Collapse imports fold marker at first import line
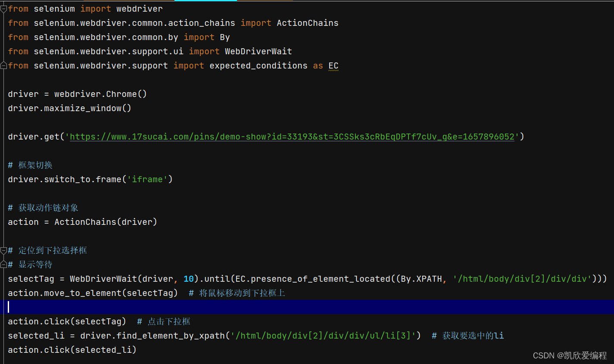The height and width of the screenshot is (364, 614). (4, 9)
